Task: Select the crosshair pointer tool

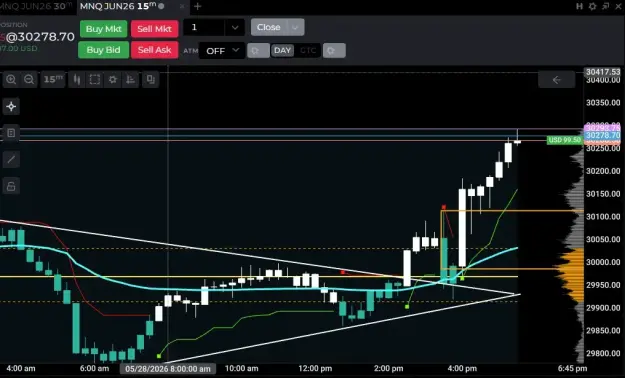Action: (x=11, y=106)
